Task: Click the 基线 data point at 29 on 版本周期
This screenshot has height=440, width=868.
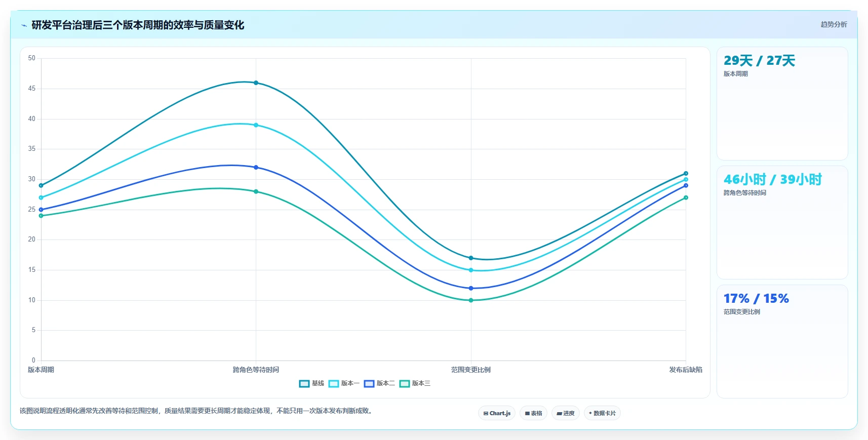Action: coord(41,185)
